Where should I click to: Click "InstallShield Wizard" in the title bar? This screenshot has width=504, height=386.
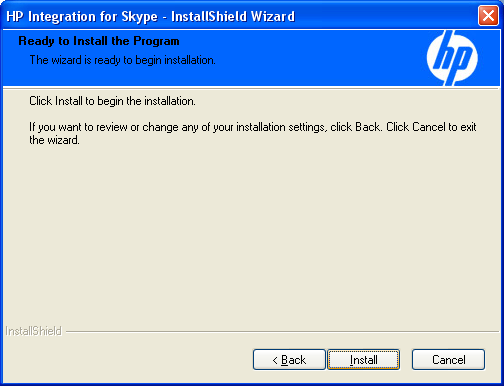pyautogui.click(x=233, y=16)
